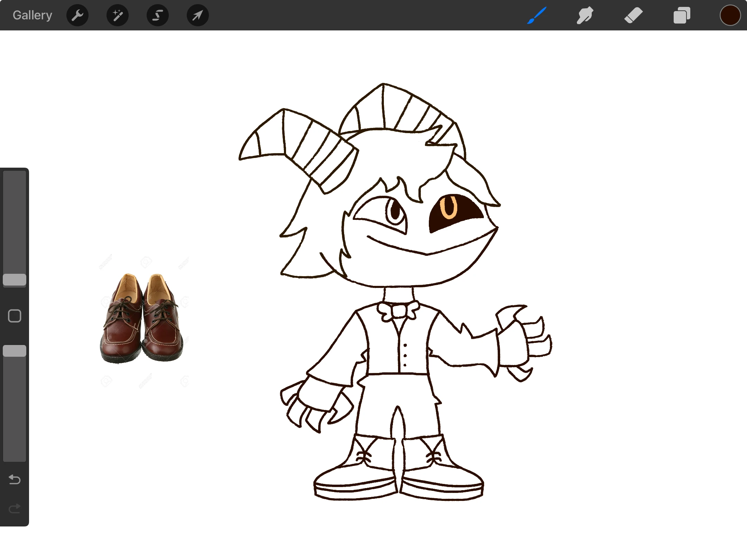Select the Eraser tool
This screenshot has height=560, width=747.
(634, 15)
